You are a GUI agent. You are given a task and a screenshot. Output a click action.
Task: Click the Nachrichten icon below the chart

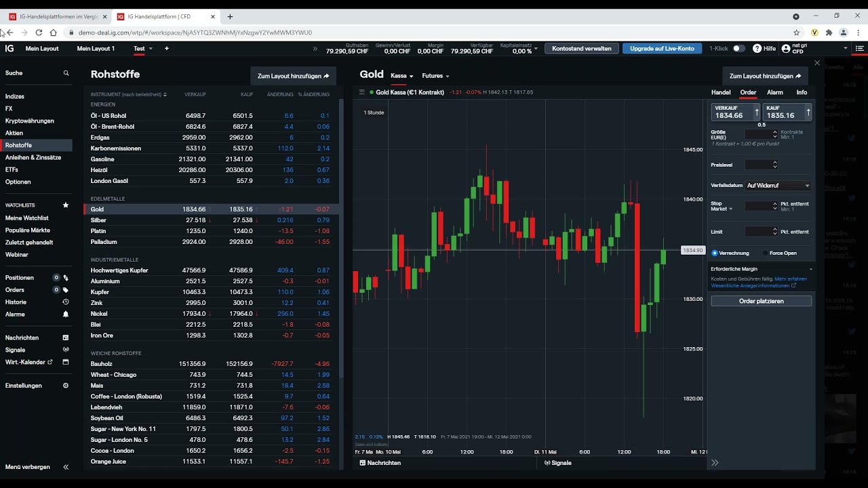pyautogui.click(x=363, y=463)
